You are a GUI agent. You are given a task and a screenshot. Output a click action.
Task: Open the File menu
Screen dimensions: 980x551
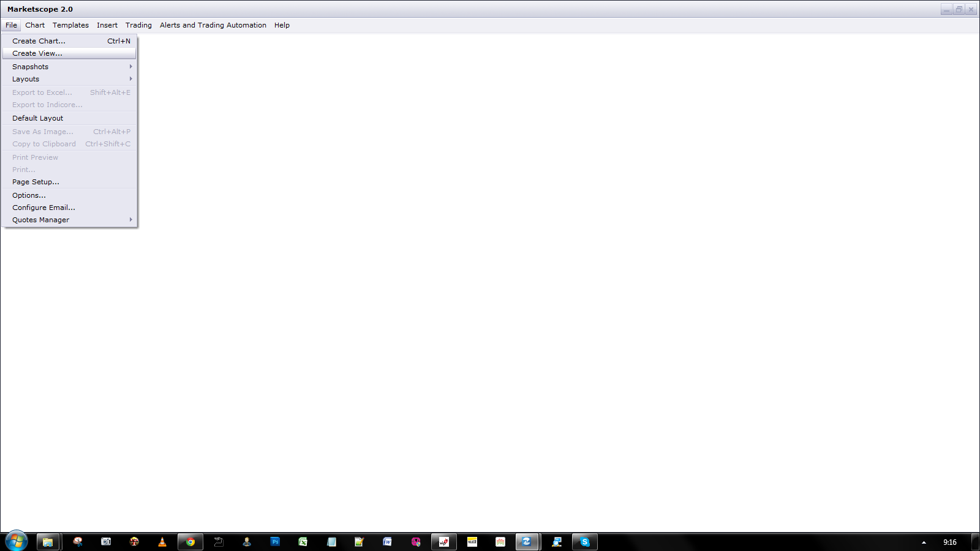click(11, 25)
